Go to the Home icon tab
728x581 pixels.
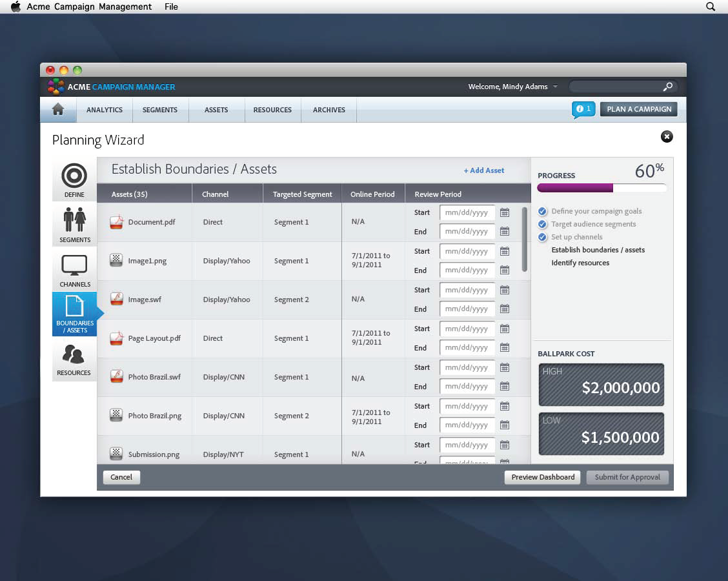(x=58, y=110)
